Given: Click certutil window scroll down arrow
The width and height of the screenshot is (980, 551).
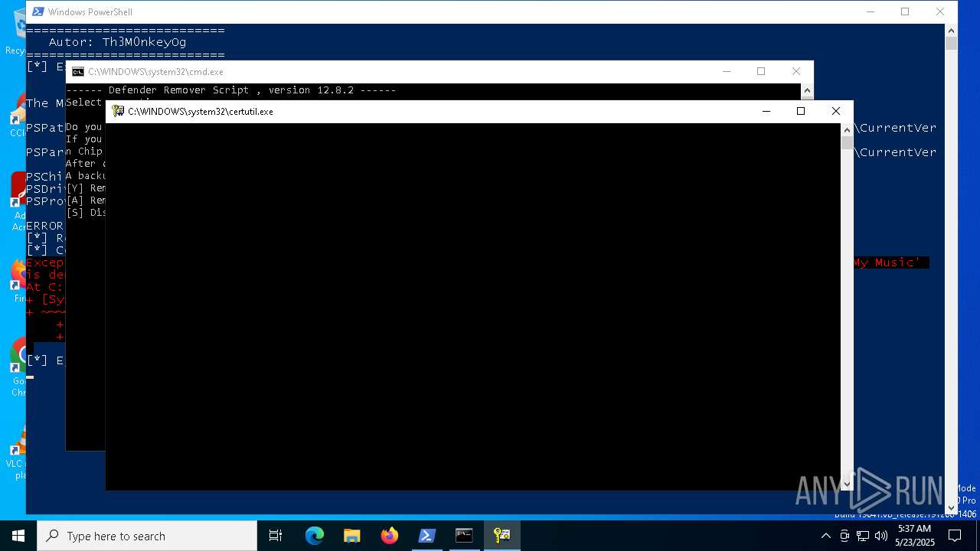Looking at the screenshot, I should tap(847, 484).
